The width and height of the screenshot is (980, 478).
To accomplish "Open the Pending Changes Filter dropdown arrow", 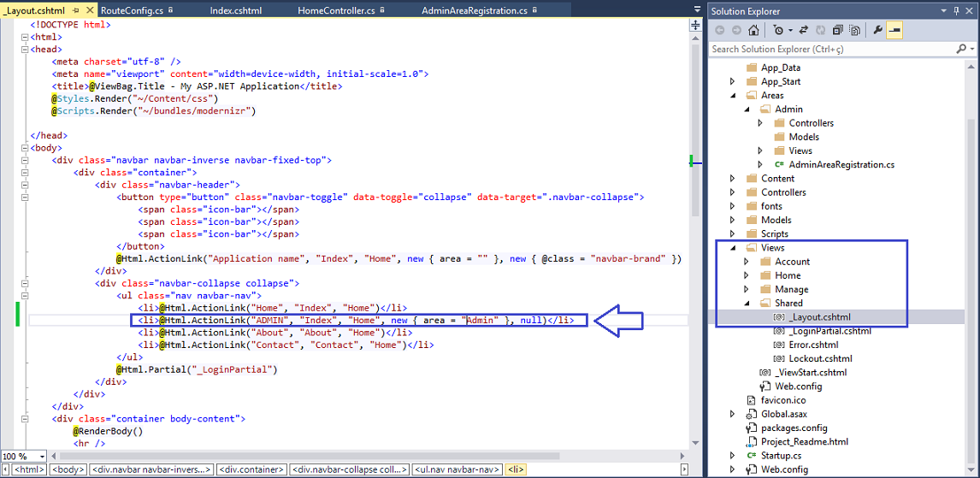I will 789,30.
